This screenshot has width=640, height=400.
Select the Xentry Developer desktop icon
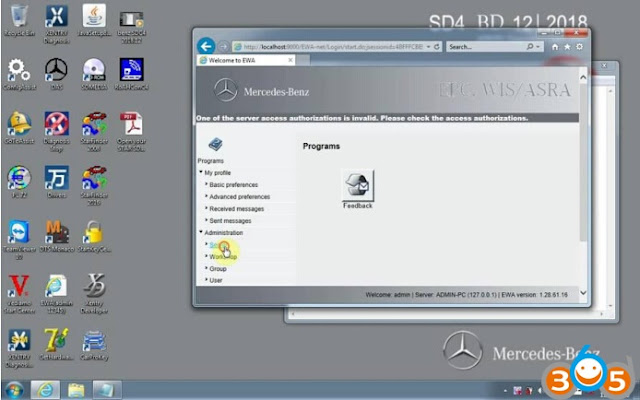pyautogui.click(x=94, y=293)
